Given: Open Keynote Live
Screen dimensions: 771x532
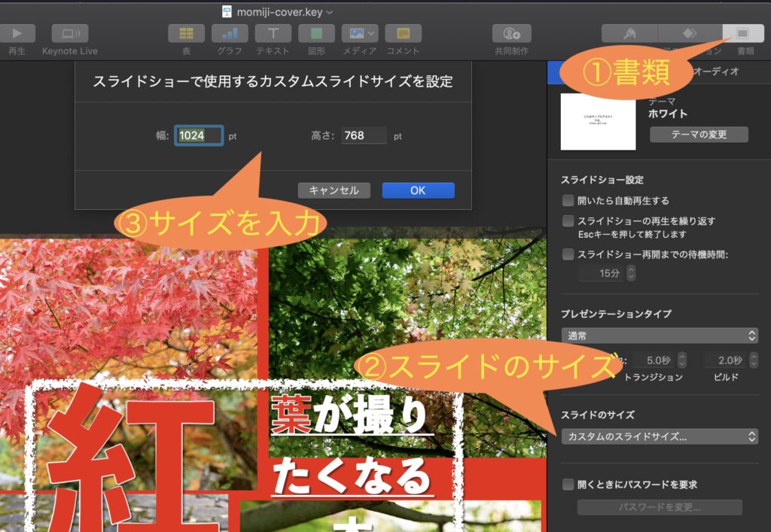Looking at the screenshot, I should pyautogui.click(x=70, y=33).
